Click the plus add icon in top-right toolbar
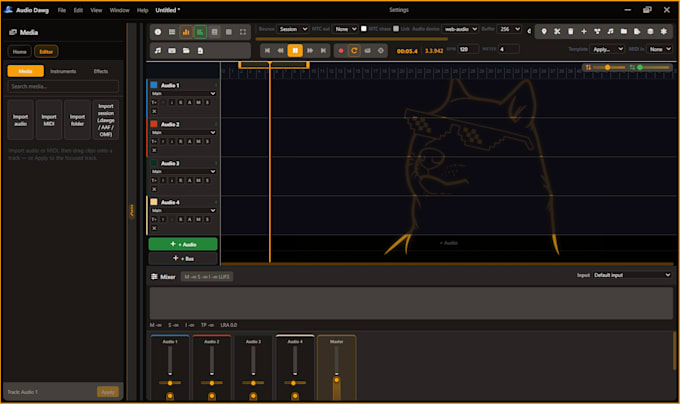The width and height of the screenshot is (680, 404). click(x=584, y=31)
